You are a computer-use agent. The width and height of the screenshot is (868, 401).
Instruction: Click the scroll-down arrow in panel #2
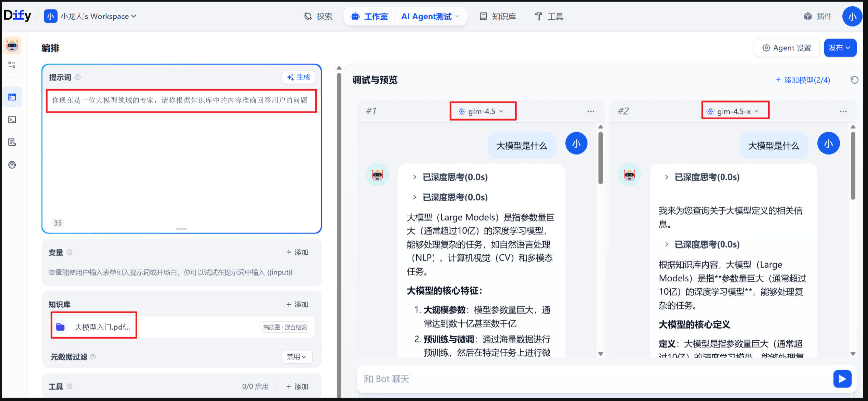(853, 354)
